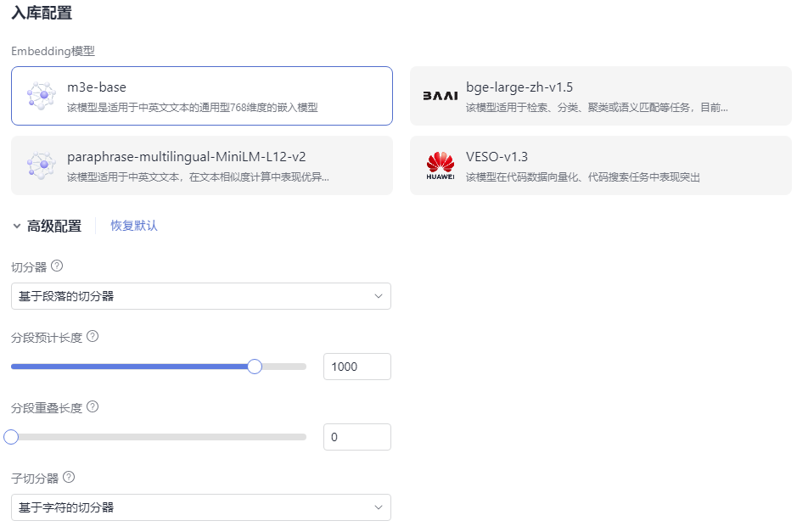Open the 子切分器 dropdown
Image resolution: width=797 pixels, height=532 pixels.
click(x=201, y=507)
